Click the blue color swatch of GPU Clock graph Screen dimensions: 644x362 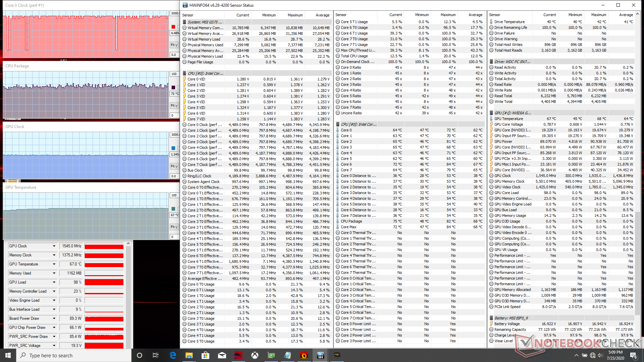point(173,148)
